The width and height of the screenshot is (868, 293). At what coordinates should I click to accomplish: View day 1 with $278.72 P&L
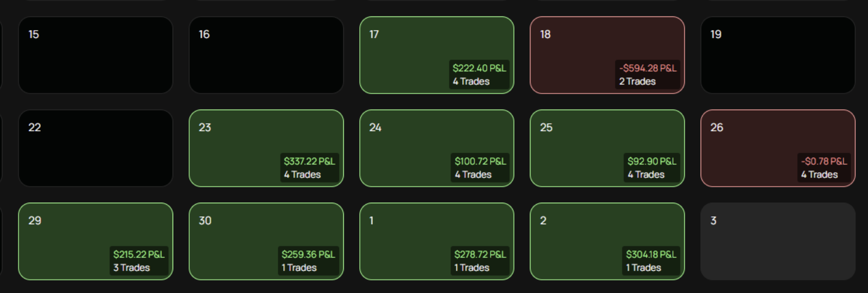[437, 242]
